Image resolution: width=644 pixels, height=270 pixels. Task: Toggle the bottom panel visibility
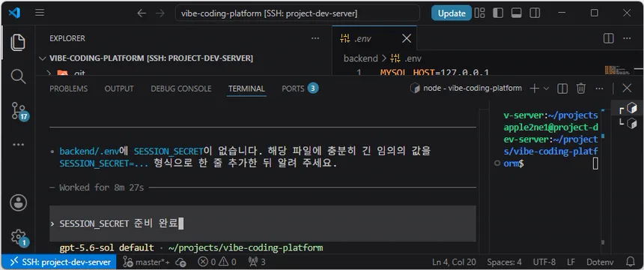click(x=516, y=13)
